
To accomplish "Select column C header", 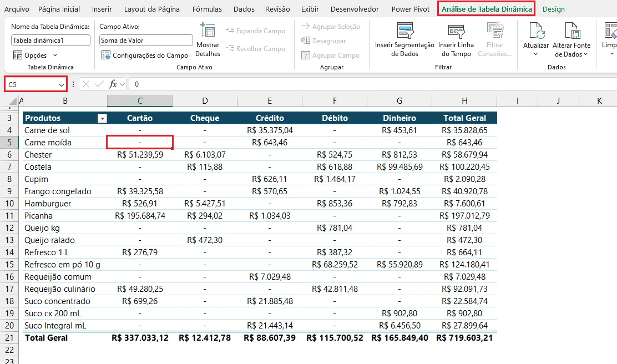I will (x=140, y=101).
